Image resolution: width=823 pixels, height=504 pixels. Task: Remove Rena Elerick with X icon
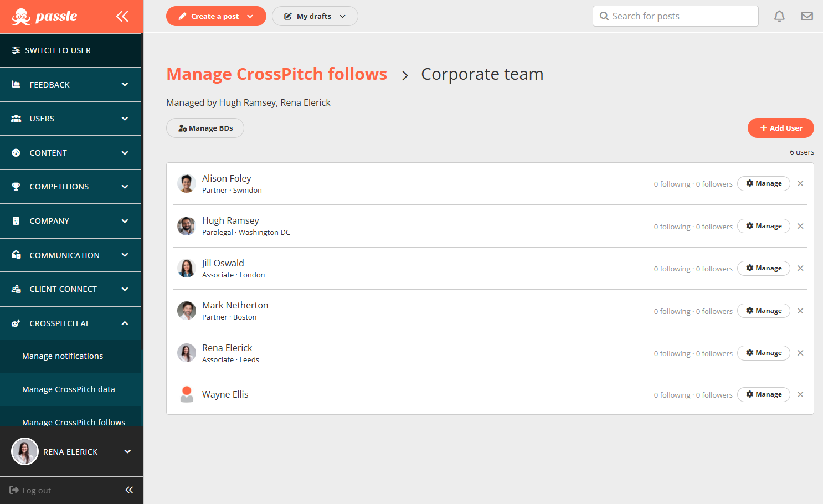800,353
